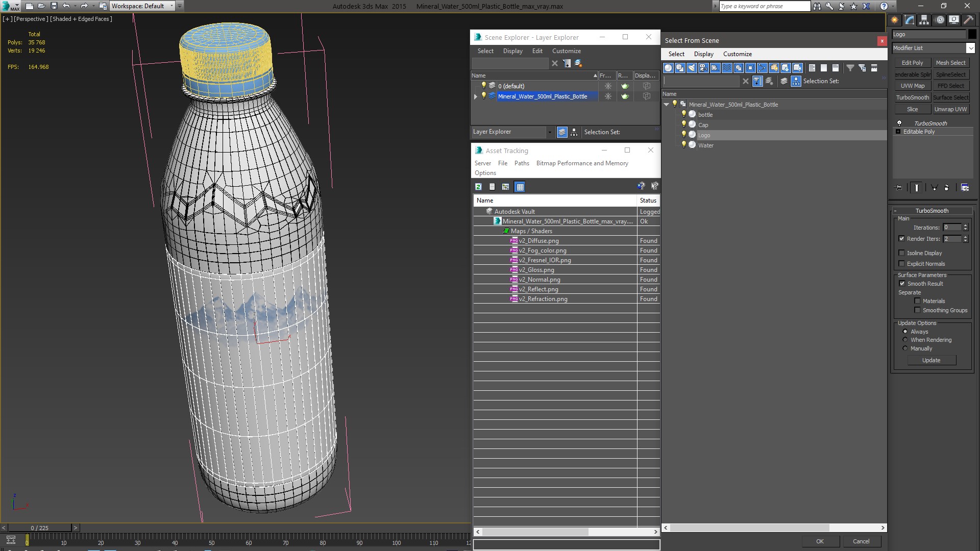This screenshot has height=551, width=980.
Task: Add an Unwrap UVW modifier
Action: tap(950, 109)
